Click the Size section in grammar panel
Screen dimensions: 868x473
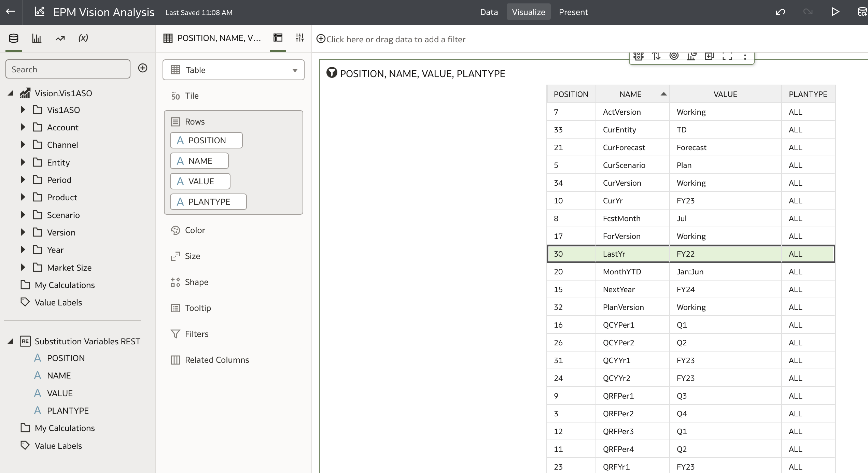click(x=185, y=256)
